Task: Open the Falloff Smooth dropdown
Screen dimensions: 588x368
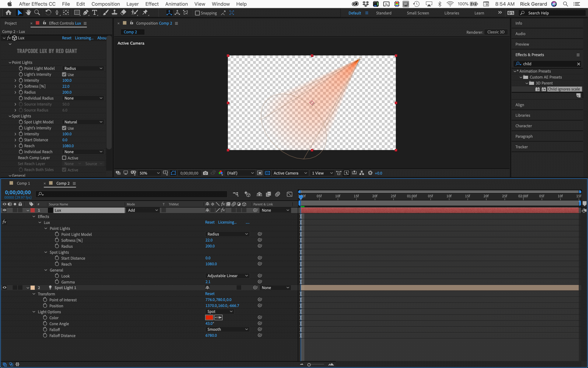Action: (x=227, y=329)
